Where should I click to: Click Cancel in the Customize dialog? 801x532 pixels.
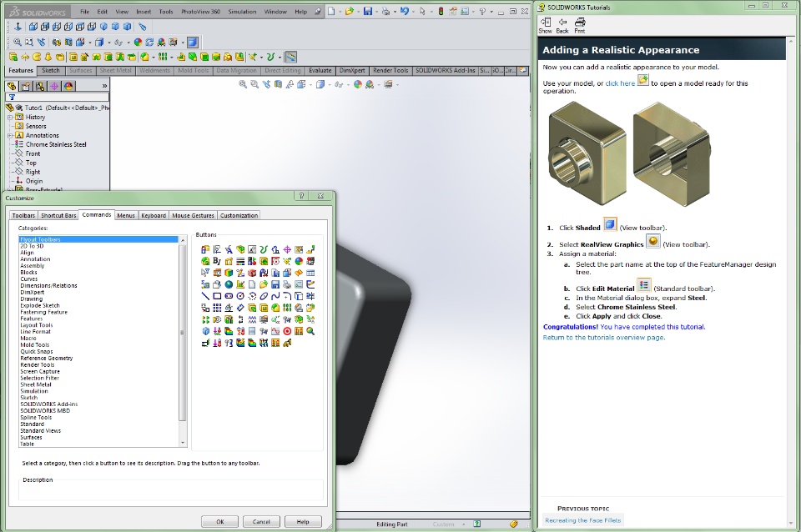coord(261,522)
